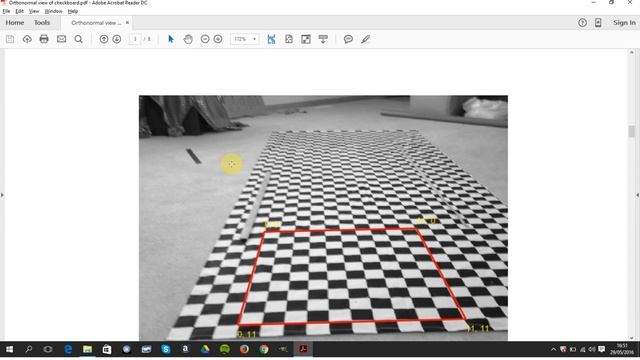The width and height of the screenshot is (640, 360).
Task: Click the read mode download-style icon
Action: tap(323, 39)
